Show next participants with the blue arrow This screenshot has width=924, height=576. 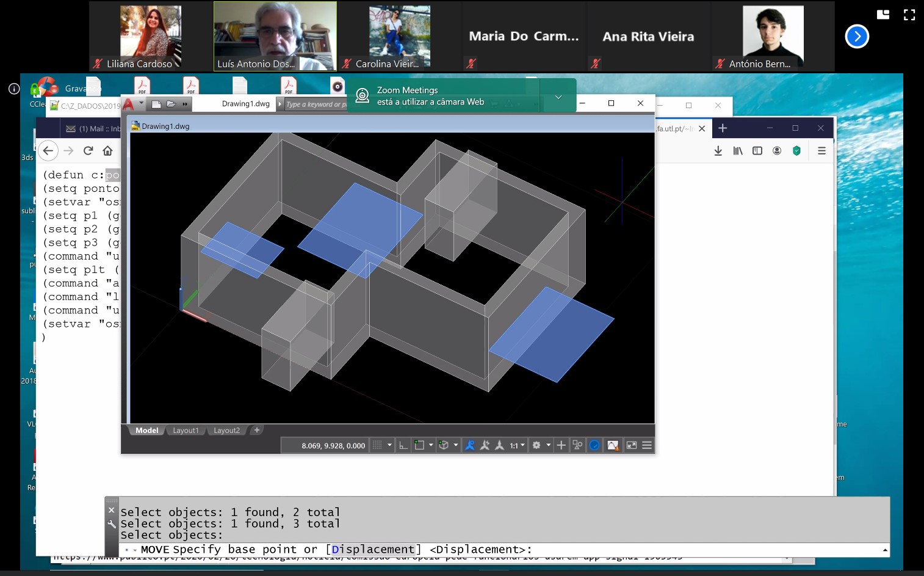(x=857, y=37)
